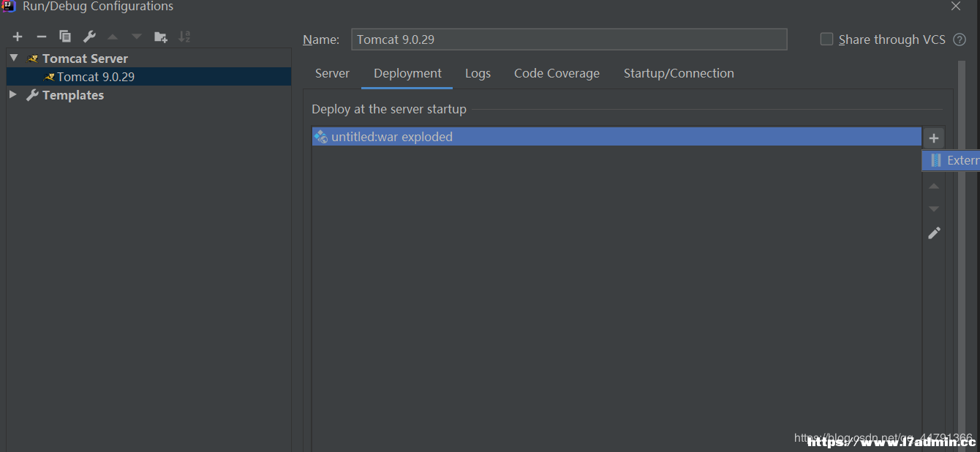This screenshot has width=980, height=452.
Task: Enable Share through VCS checkbox
Action: pyautogui.click(x=826, y=39)
